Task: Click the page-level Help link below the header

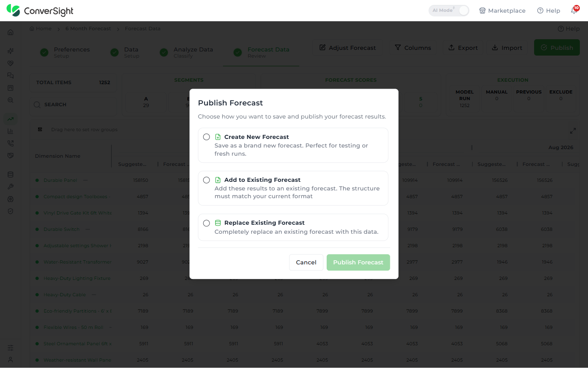Action: 568,29
